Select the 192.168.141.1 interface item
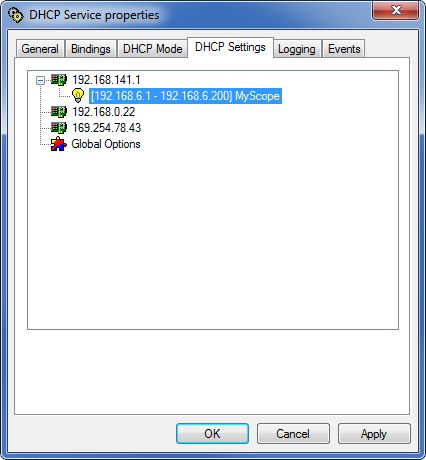The image size is (426, 460). [x=106, y=80]
